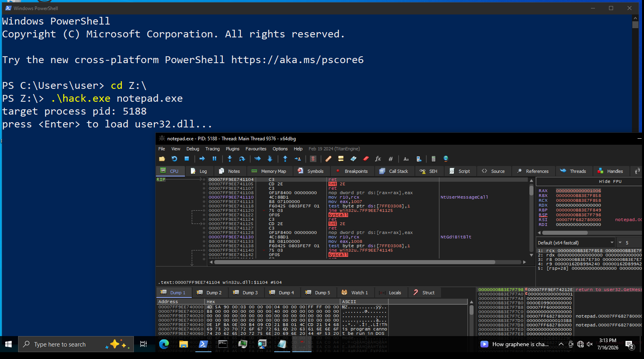Open comments with the yellow speech icon
Image resolution: width=644 pixels, height=359 pixels.
point(340,159)
